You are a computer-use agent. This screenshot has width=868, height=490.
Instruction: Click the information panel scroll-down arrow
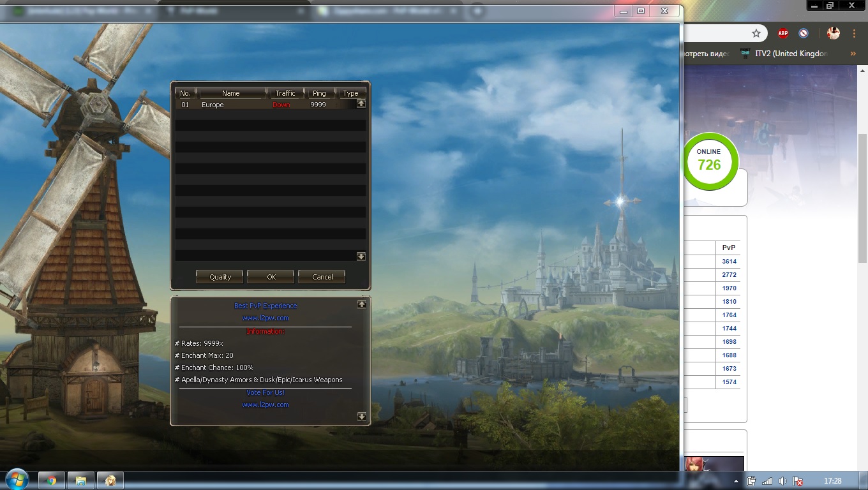pos(361,417)
